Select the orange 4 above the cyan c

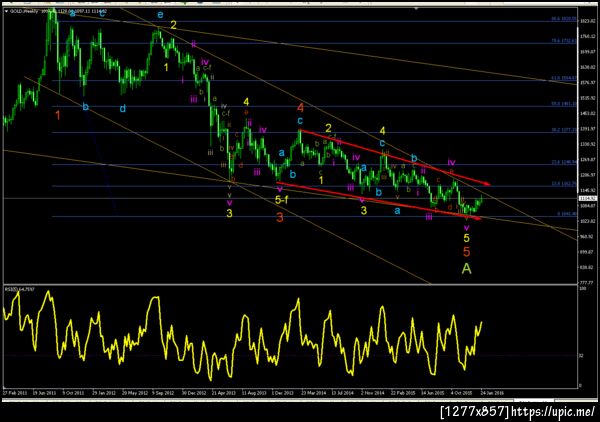click(300, 108)
